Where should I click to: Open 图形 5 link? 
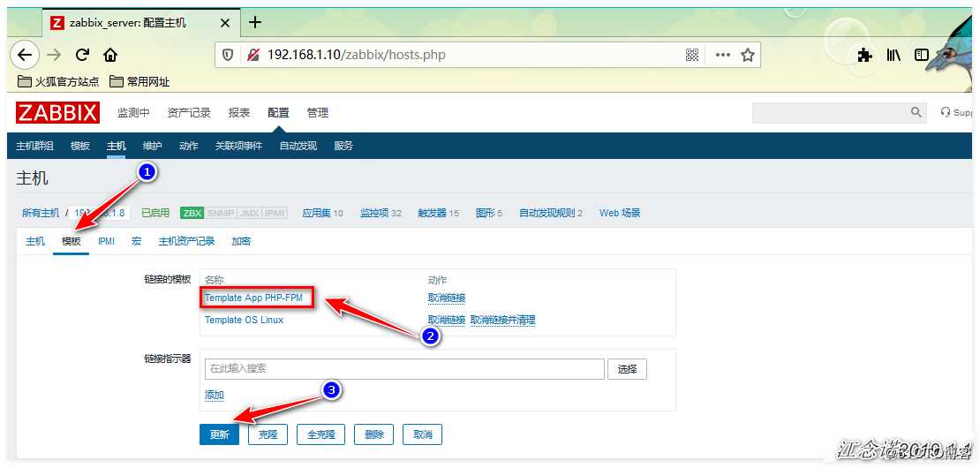click(489, 213)
